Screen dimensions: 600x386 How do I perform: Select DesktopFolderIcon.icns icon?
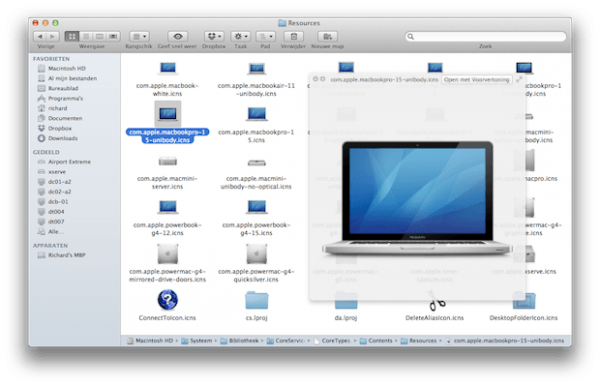coord(524,301)
